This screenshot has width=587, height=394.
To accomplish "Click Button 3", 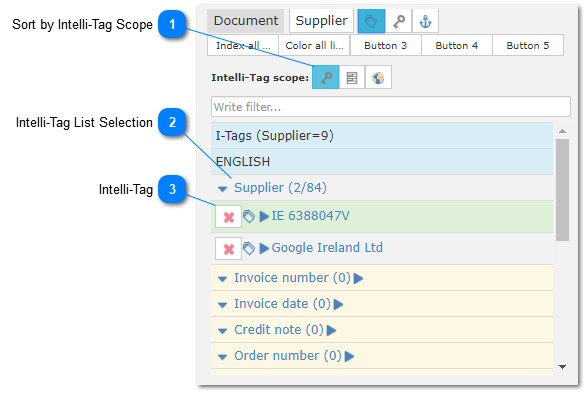I will pos(386,46).
